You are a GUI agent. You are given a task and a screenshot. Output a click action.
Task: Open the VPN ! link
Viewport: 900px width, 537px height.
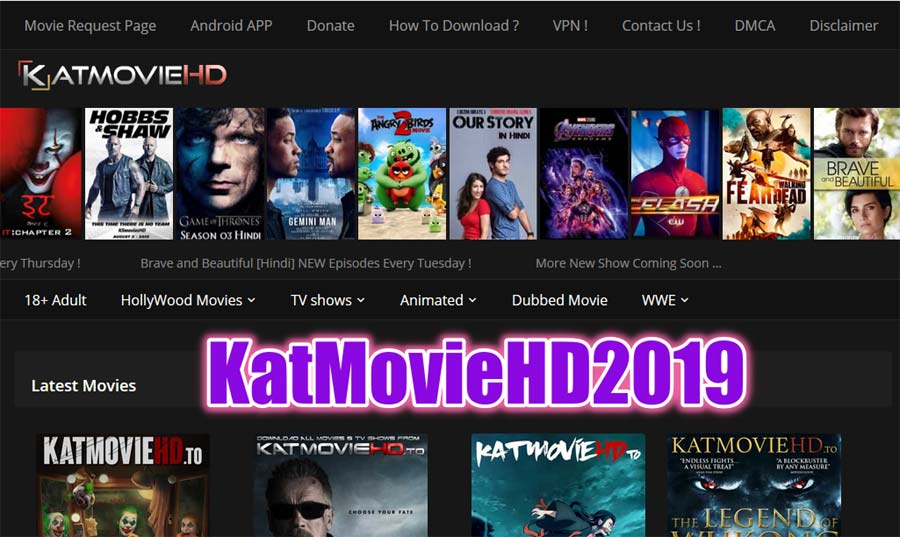tap(570, 26)
